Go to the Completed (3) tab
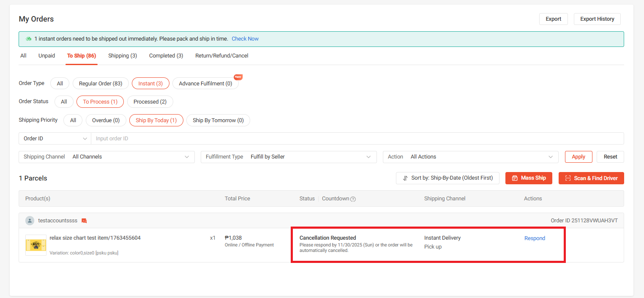 click(166, 56)
